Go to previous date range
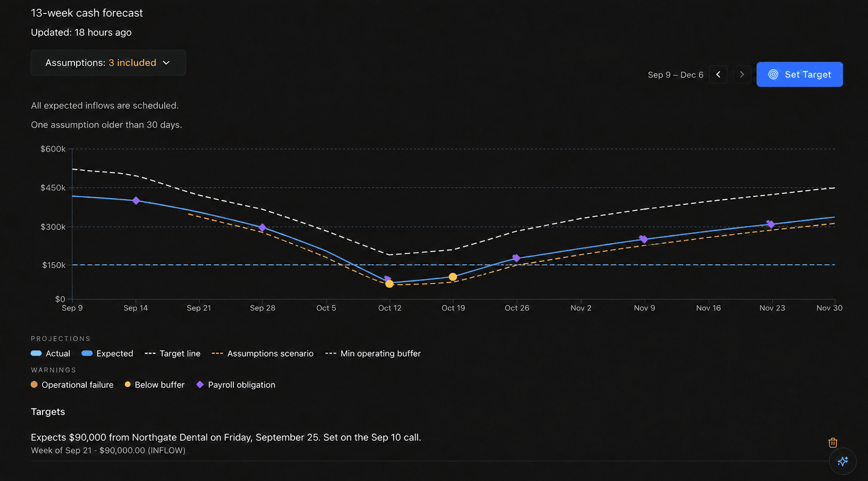This screenshot has width=868, height=481. [x=718, y=74]
